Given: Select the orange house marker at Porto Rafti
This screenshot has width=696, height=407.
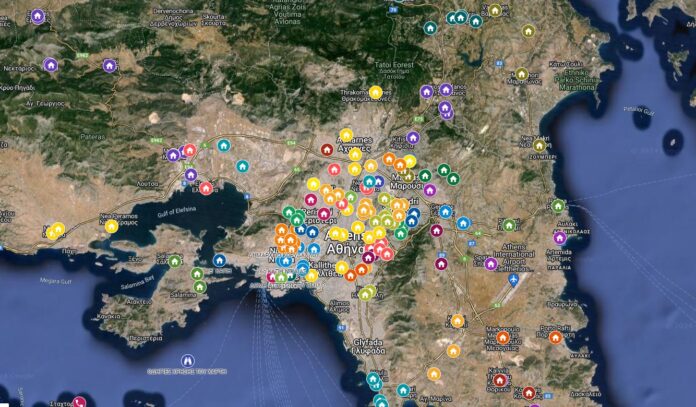Looking at the screenshot, I should point(555,337).
